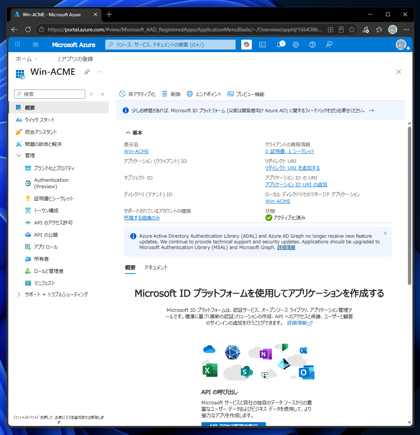This screenshot has height=435, width=420.
Task: Click the リダイレクト URI を追加する link
Action: tap(292, 168)
